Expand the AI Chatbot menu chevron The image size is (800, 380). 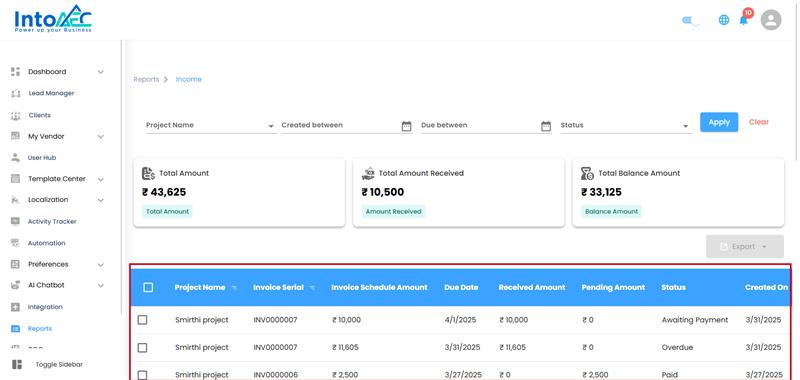pos(101,286)
